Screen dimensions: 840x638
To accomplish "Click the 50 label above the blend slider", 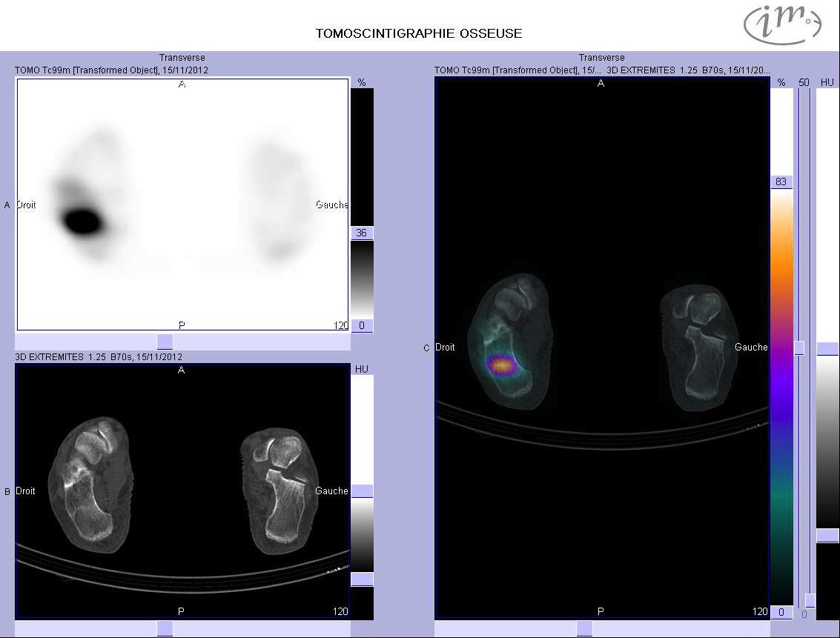I will point(804,82).
